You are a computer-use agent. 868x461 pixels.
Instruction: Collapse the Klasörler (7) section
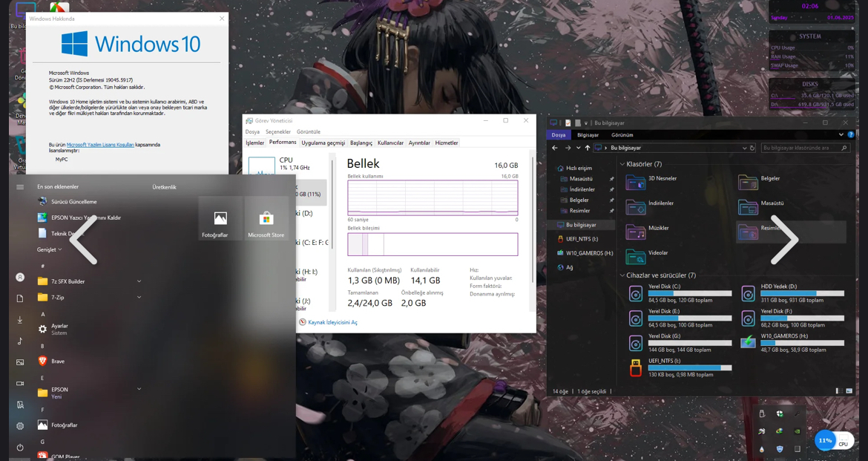point(622,164)
